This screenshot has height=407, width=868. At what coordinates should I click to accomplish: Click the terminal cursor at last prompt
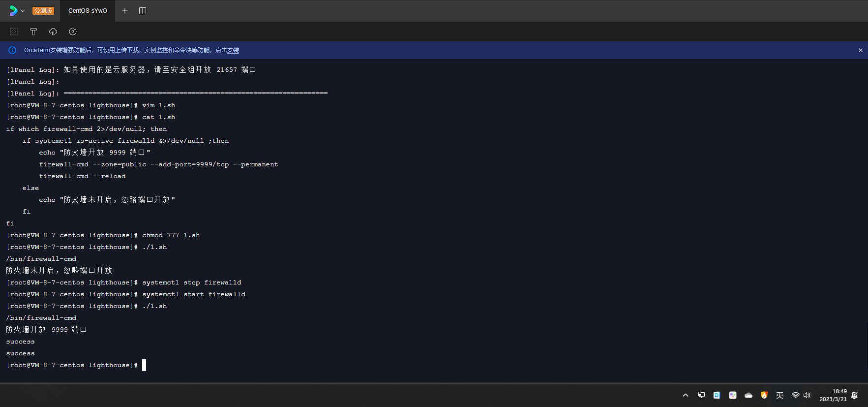[144, 365]
